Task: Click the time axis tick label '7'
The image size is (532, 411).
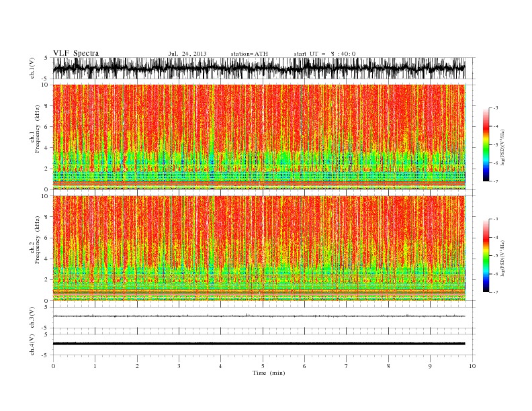Action: (347, 366)
